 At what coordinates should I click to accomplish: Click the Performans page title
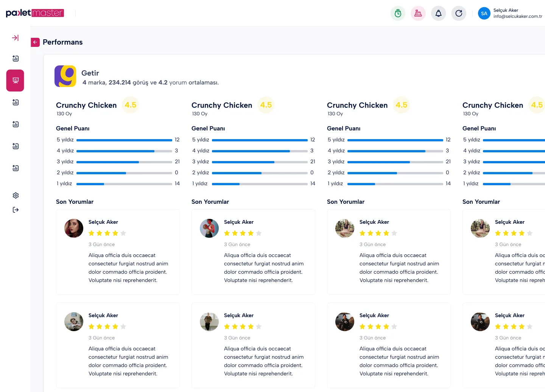click(x=63, y=42)
